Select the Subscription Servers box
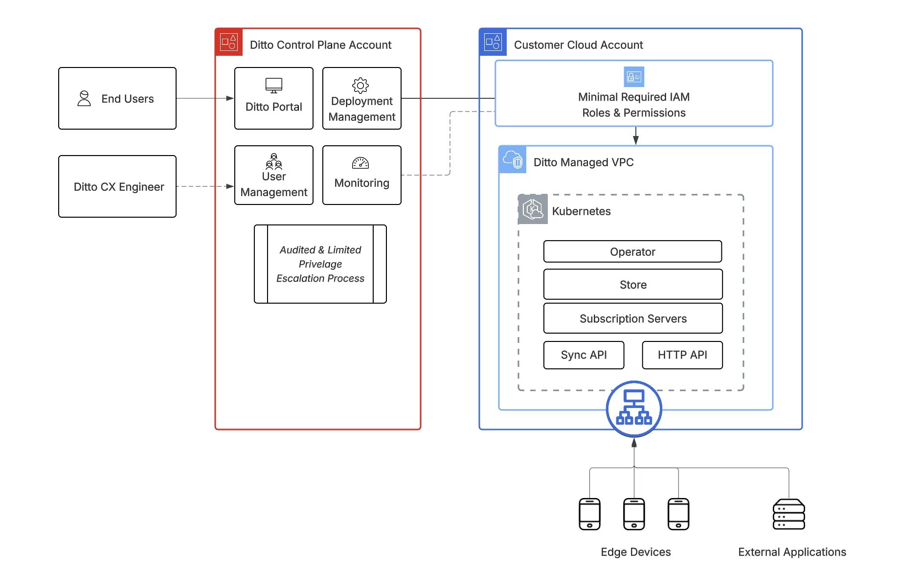This screenshot has width=899, height=588. [633, 318]
